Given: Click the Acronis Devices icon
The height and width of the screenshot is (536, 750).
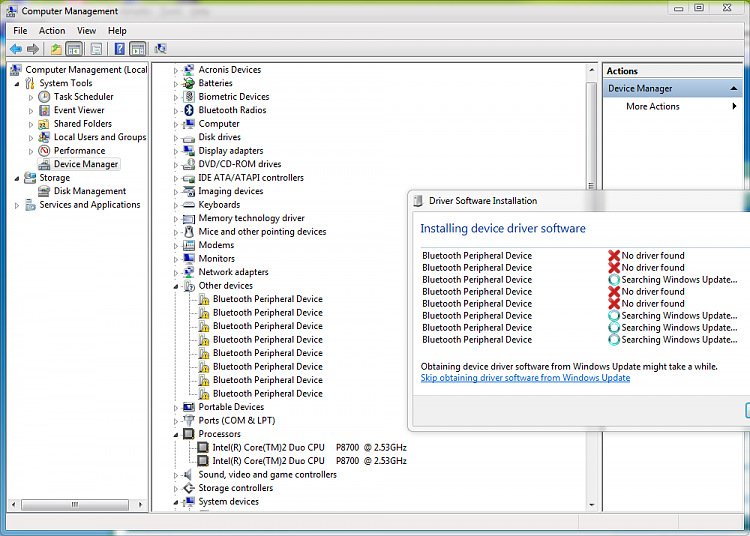Looking at the screenshot, I should (189, 70).
